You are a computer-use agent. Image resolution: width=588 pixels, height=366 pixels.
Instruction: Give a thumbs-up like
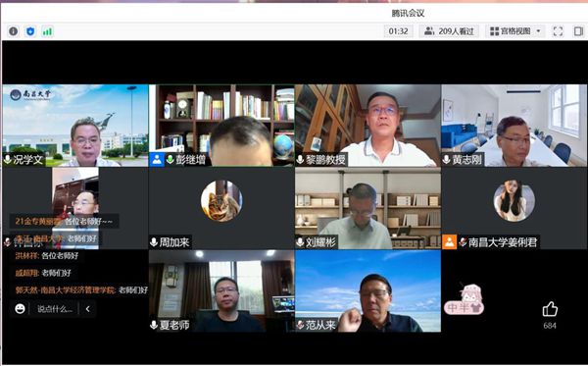pos(550,310)
